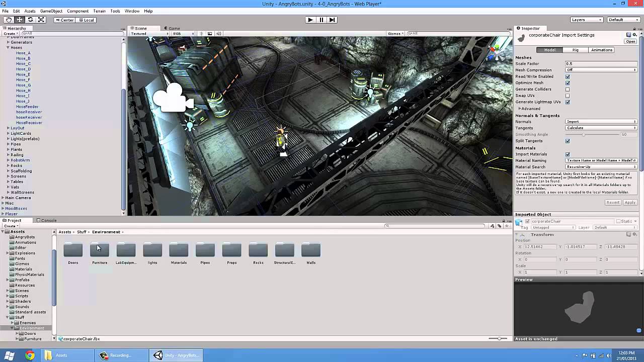The image size is (644, 362).
Task: Open Inspector gear menu for import settings
Action: [635, 35]
